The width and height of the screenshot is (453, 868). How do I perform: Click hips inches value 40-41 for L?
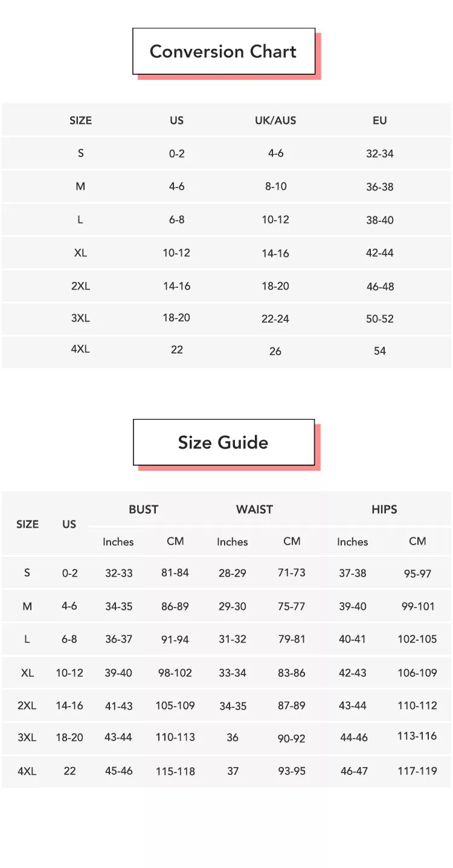[353, 639]
